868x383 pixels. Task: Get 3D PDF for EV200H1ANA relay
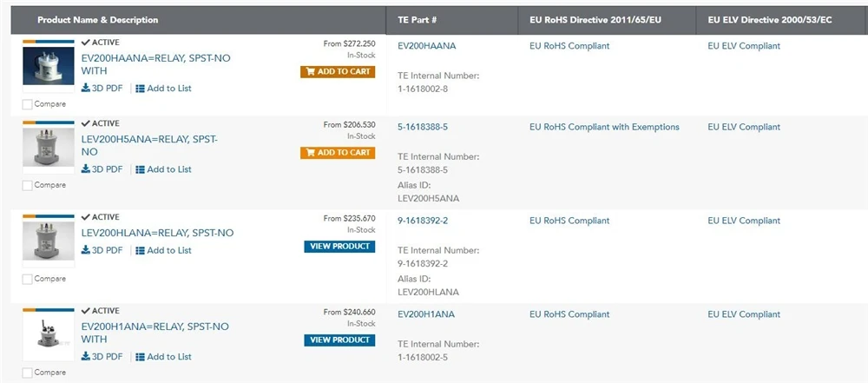[x=102, y=357]
